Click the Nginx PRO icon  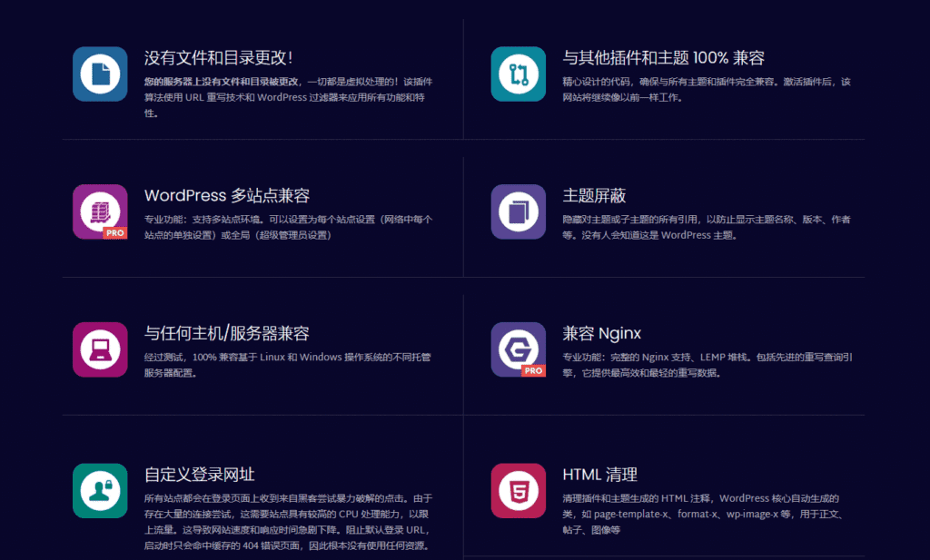click(x=519, y=349)
